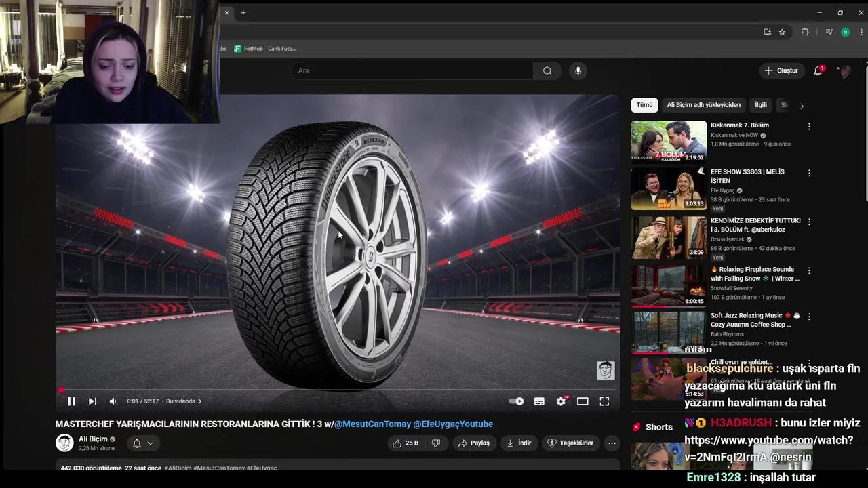This screenshot has width=868, height=488.
Task: Close the current browser tab
Action: coord(227,12)
